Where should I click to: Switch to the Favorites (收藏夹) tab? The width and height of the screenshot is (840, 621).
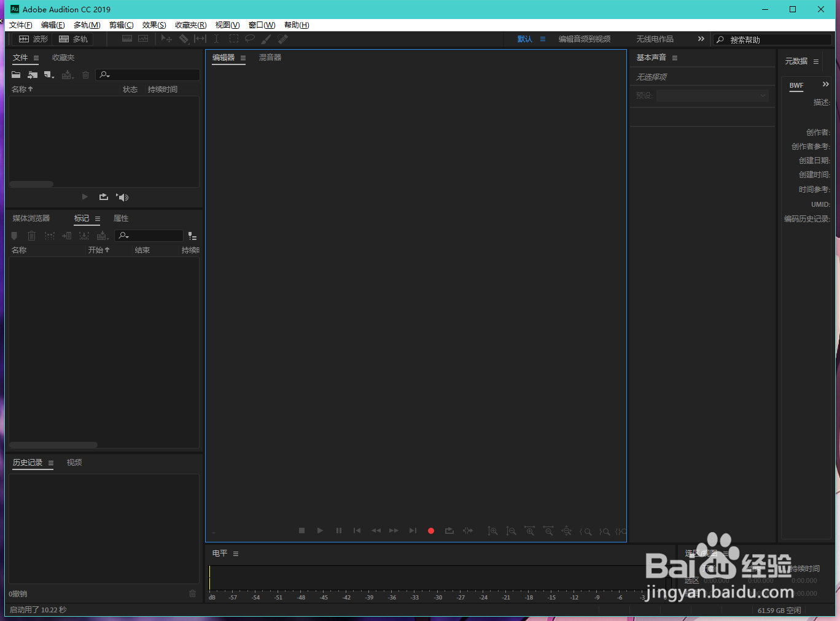63,58
